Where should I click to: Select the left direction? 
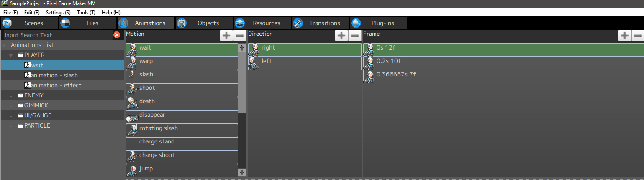pyautogui.click(x=305, y=63)
